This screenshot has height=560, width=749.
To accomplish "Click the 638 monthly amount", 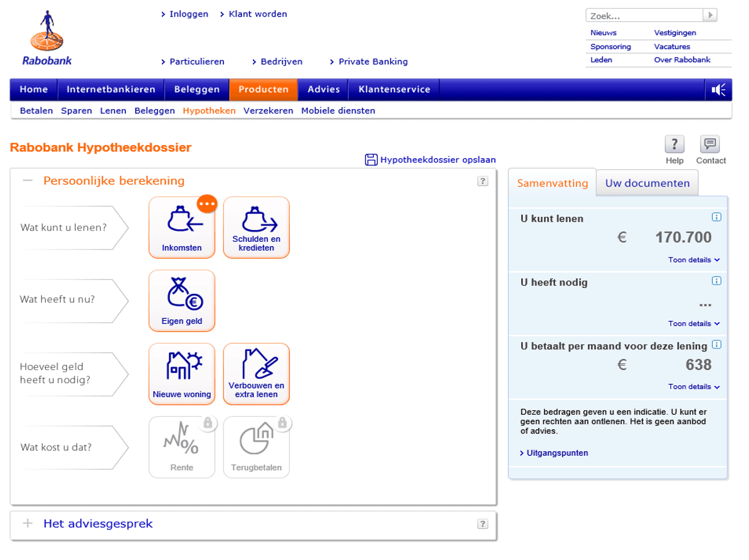I will [x=699, y=365].
